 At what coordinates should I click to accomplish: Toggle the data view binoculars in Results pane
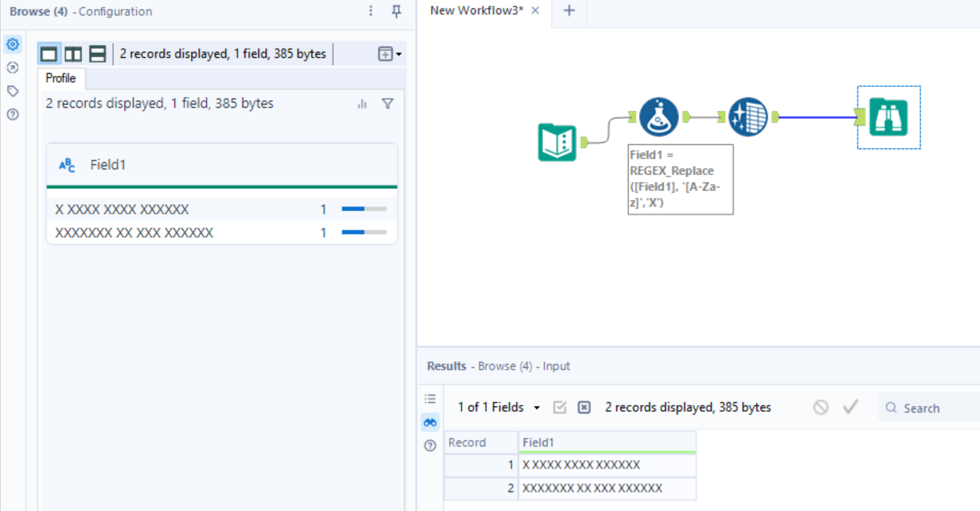click(x=430, y=422)
